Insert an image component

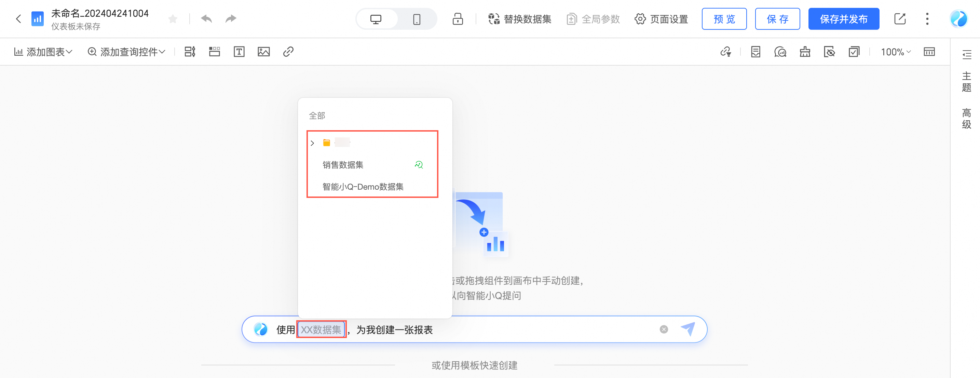pyautogui.click(x=264, y=52)
